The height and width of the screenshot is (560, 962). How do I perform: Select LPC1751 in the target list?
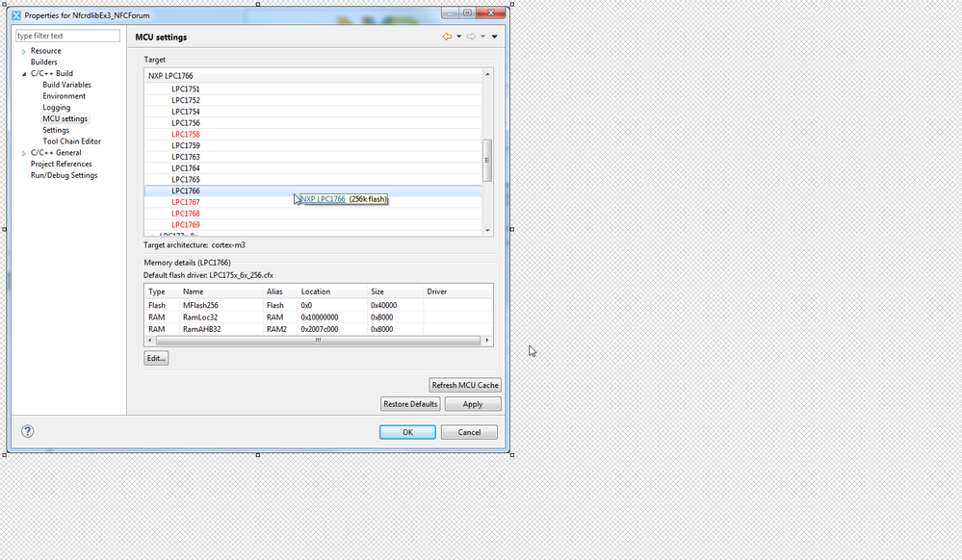pos(313,89)
